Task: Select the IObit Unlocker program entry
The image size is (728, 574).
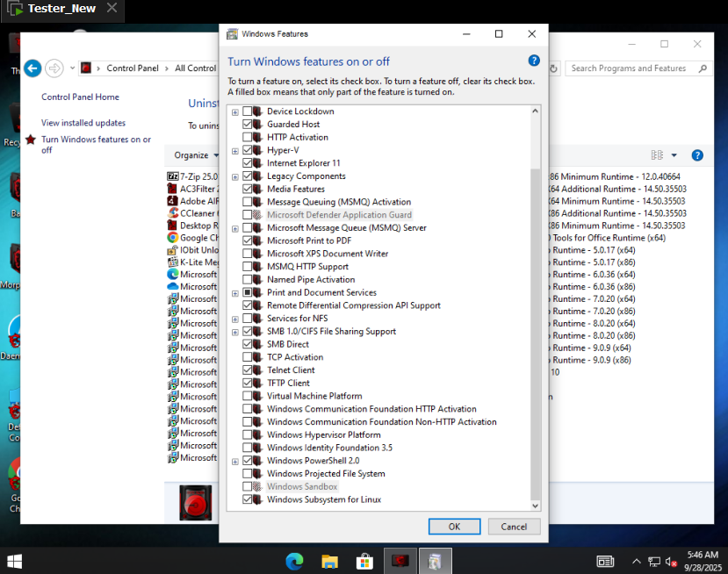Action: tap(192, 249)
